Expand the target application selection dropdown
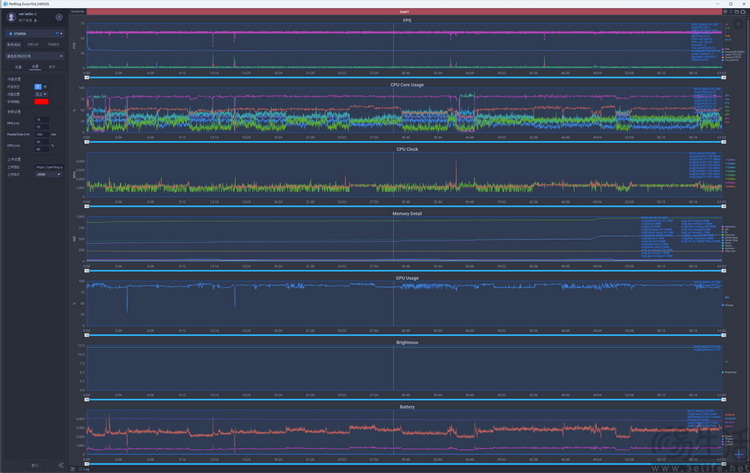The image size is (750, 473). coord(33,56)
